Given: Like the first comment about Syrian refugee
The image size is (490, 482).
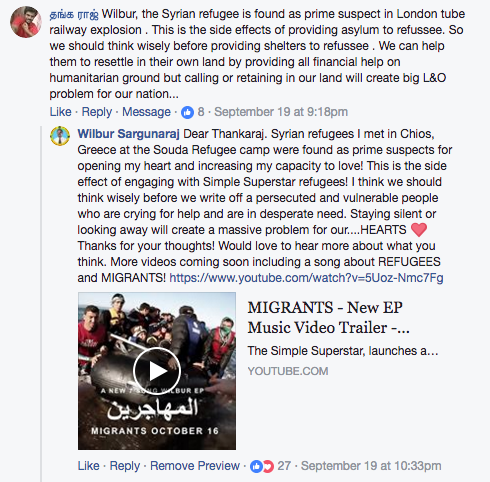Looking at the screenshot, I should click(60, 112).
